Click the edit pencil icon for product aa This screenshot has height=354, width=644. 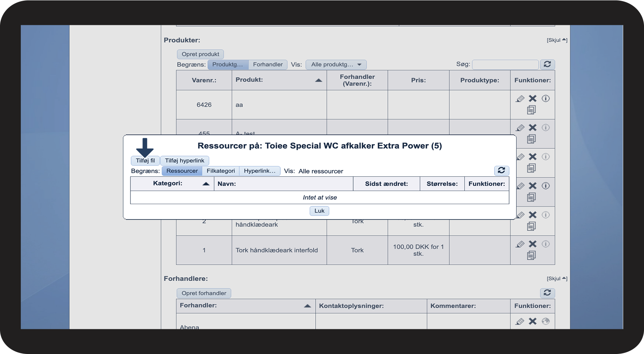point(520,99)
